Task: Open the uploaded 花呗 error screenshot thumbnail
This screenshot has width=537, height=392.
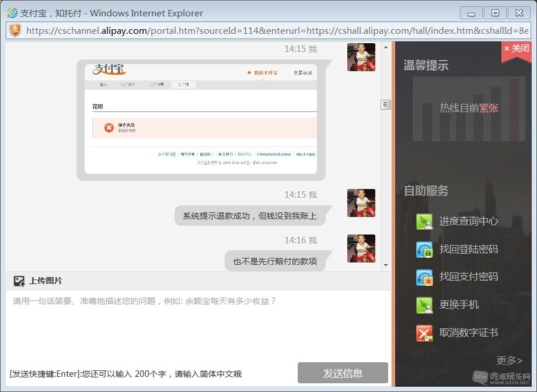Action: pyautogui.click(x=201, y=119)
